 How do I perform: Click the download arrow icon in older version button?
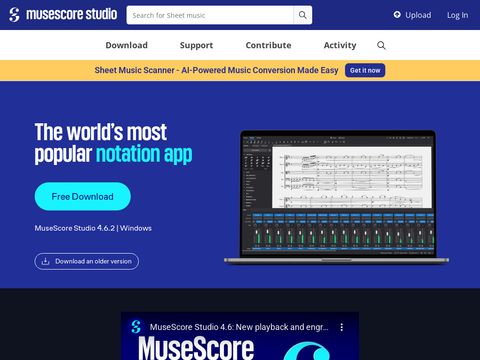[x=45, y=261]
